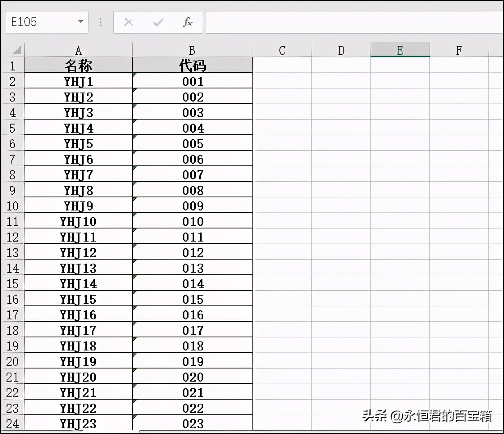The height and width of the screenshot is (434, 504).
Task: Select column C header
Action: 282,50
